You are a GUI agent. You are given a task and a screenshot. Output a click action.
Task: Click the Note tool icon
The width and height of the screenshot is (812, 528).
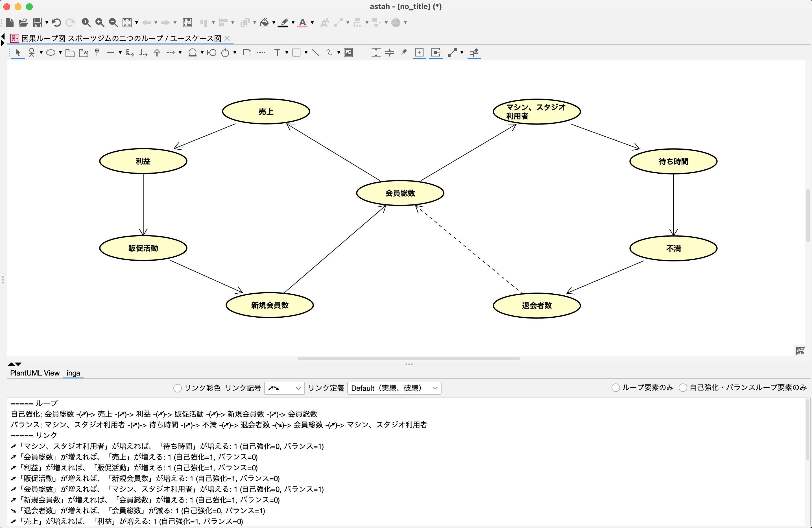[x=247, y=53]
